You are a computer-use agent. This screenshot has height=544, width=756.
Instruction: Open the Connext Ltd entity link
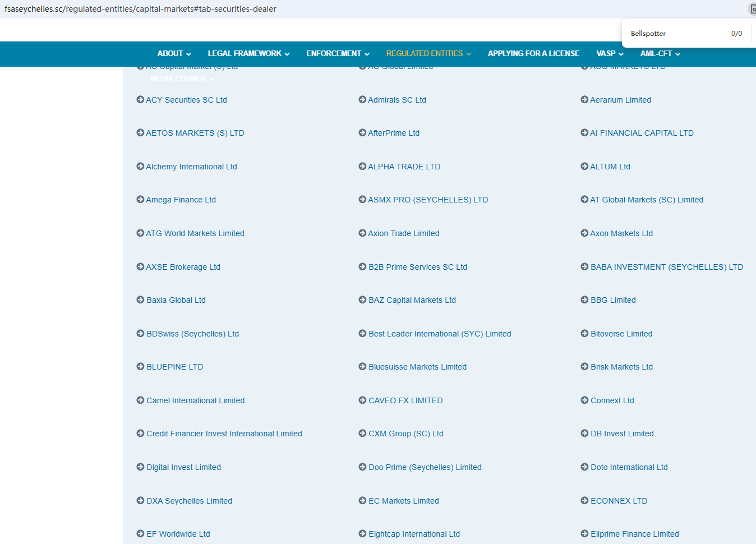(612, 400)
